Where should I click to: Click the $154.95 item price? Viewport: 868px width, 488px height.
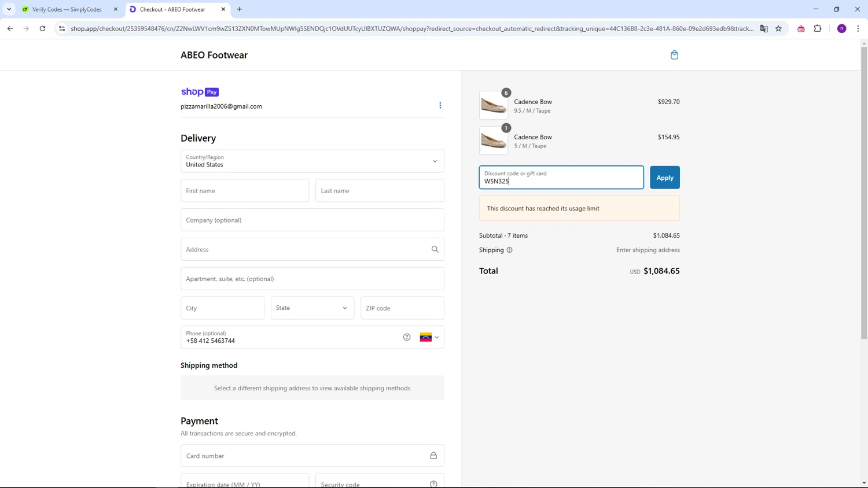(x=668, y=137)
